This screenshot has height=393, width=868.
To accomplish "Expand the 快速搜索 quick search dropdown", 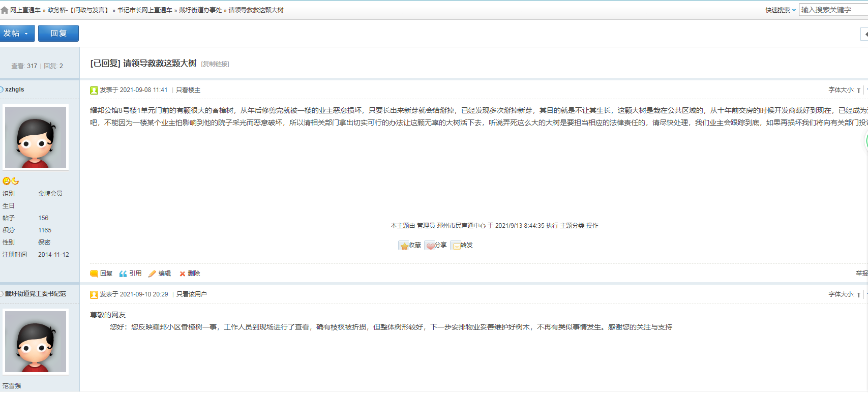I will (x=781, y=10).
